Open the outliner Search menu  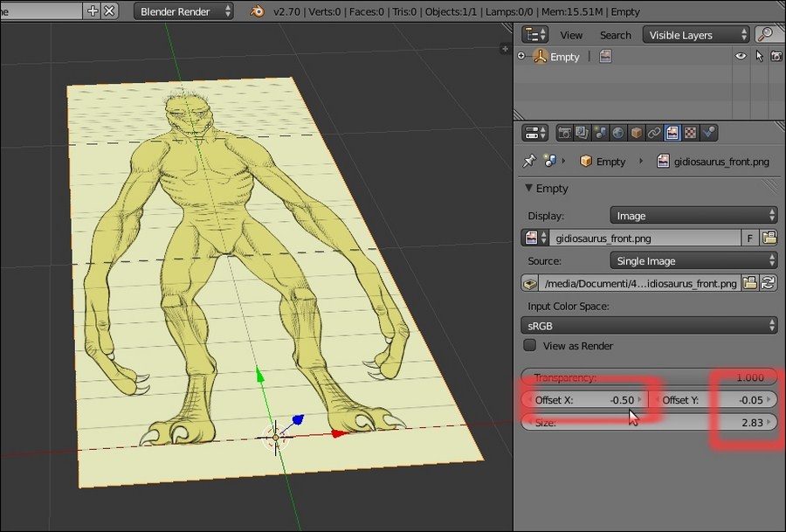click(x=615, y=35)
